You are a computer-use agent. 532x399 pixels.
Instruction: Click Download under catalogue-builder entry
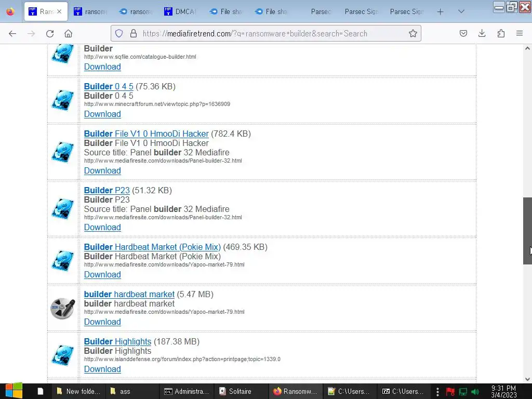[x=102, y=67]
